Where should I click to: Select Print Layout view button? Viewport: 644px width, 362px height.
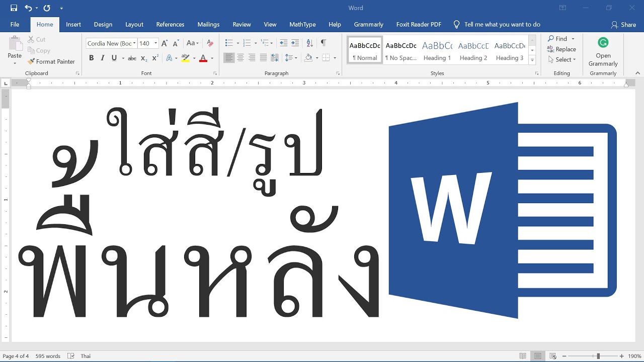[538, 356]
